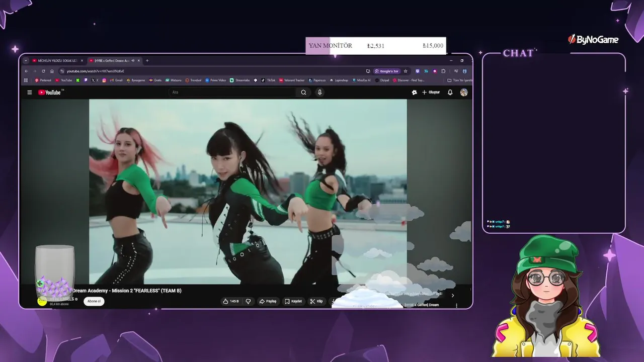Click the dancing video player frame

(248, 192)
